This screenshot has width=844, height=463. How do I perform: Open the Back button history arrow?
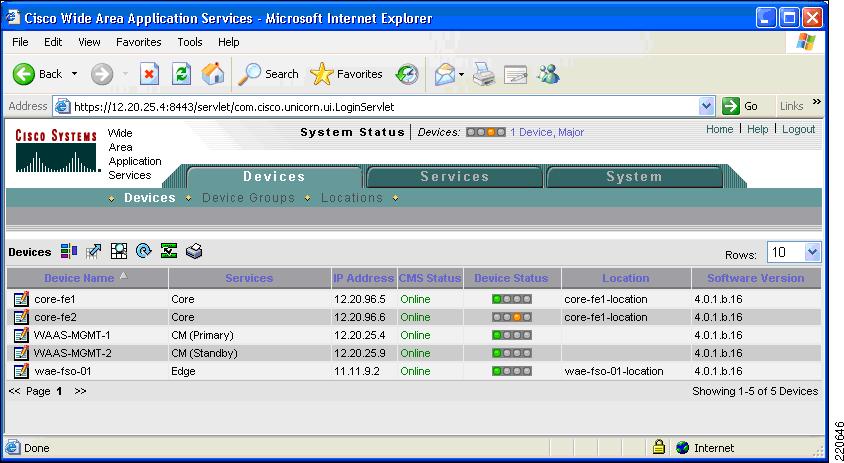(74, 74)
